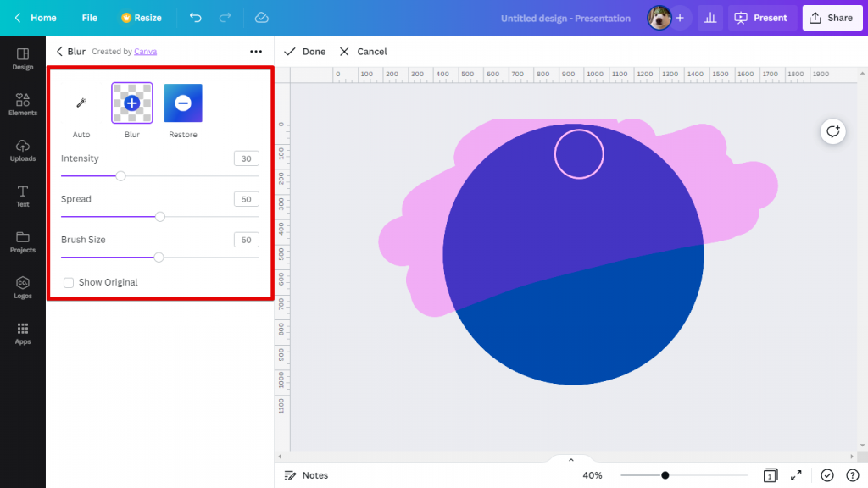Open the three-dot options menu

256,51
